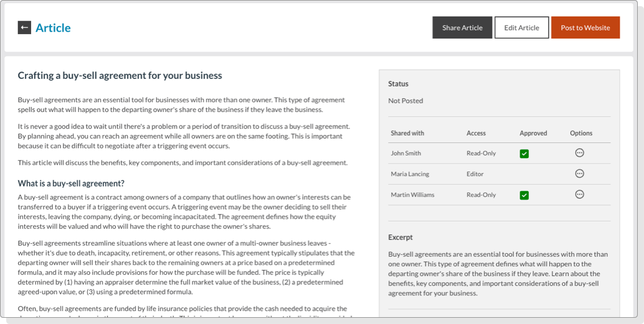Open options menu for John Smith
Screen dimensions: 644x324
579,153
